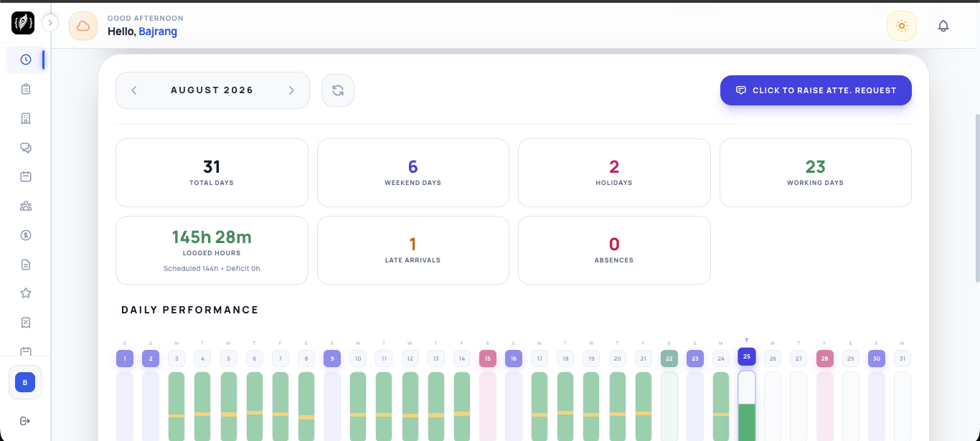Image resolution: width=980 pixels, height=441 pixels.
Task: Click the logout icon in sidebar
Action: tap(26, 420)
